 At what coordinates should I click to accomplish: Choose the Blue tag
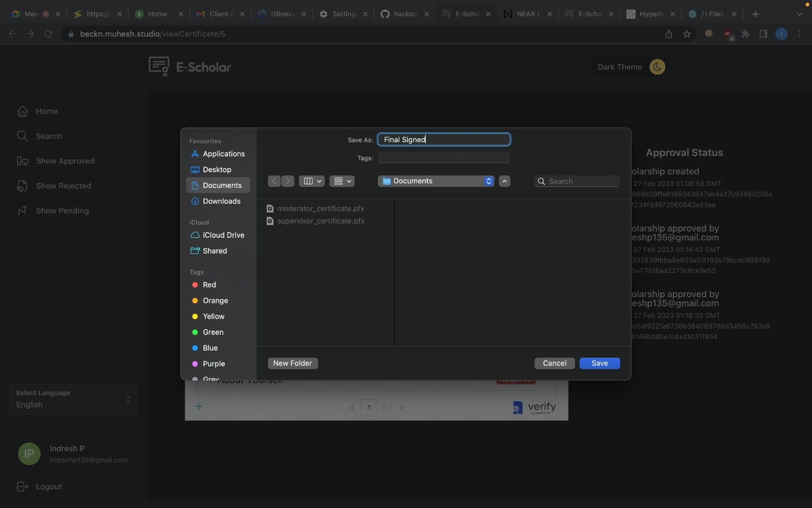click(218, 348)
